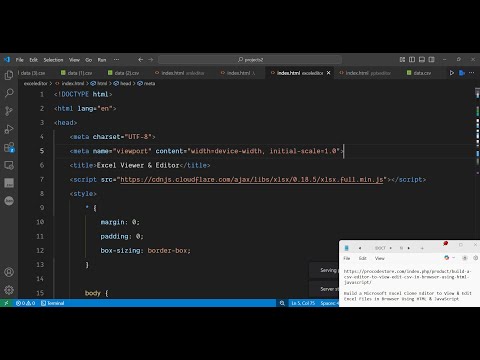Expand the title bar overflow menu ellipsis
Screen dimensions: 480x360
tap(116, 60)
